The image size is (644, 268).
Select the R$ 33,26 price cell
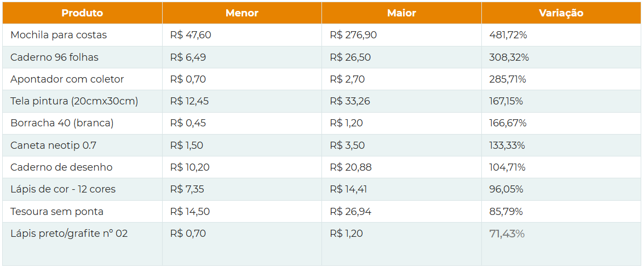click(x=350, y=101)
